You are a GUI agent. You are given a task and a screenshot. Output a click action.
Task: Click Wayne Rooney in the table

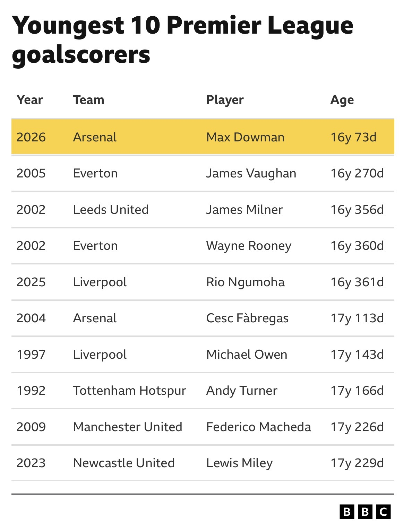pos(249,246)
